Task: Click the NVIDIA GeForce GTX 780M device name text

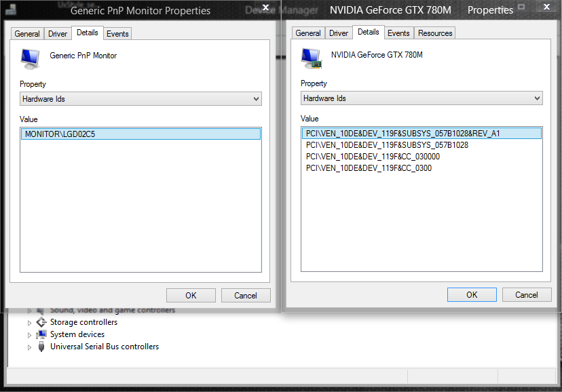Action: click(377, 55)
